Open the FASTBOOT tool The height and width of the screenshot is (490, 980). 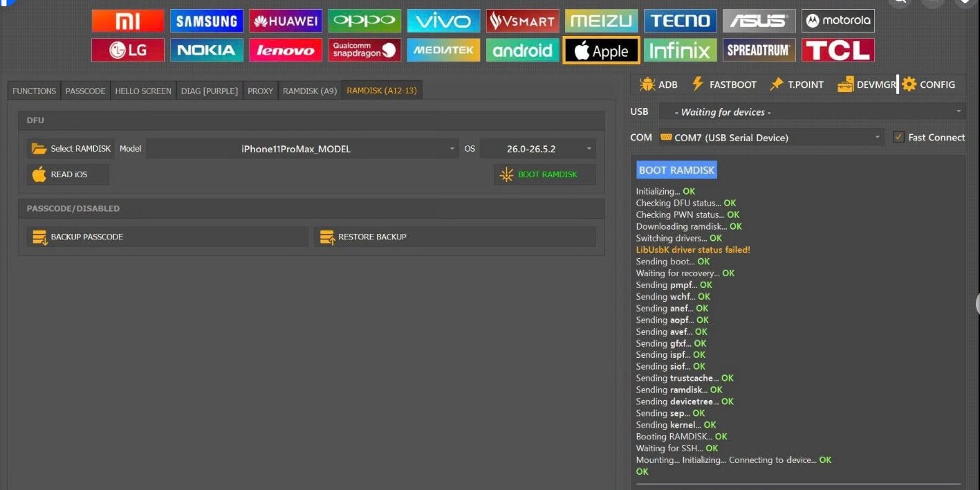point(723,84)
